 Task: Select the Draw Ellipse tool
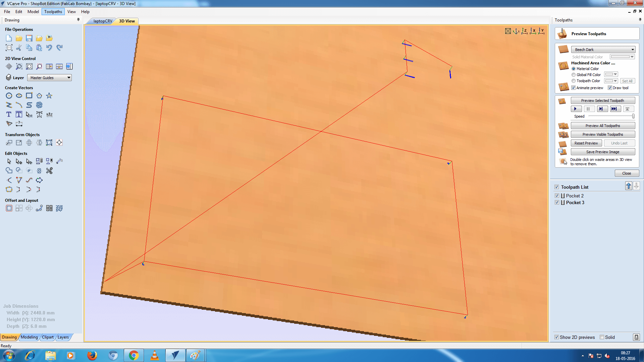pyautogui.click(x=19, y=96)
